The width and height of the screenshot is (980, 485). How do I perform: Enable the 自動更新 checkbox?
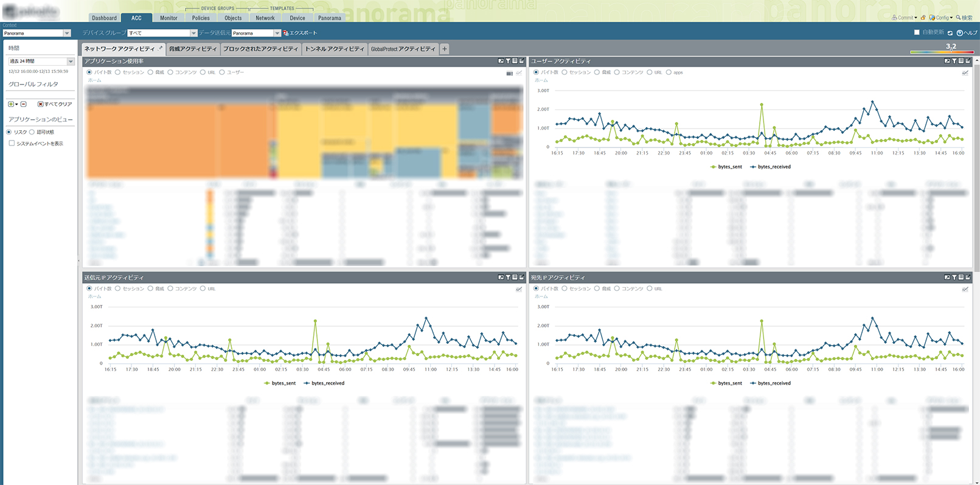pos(917,32)
